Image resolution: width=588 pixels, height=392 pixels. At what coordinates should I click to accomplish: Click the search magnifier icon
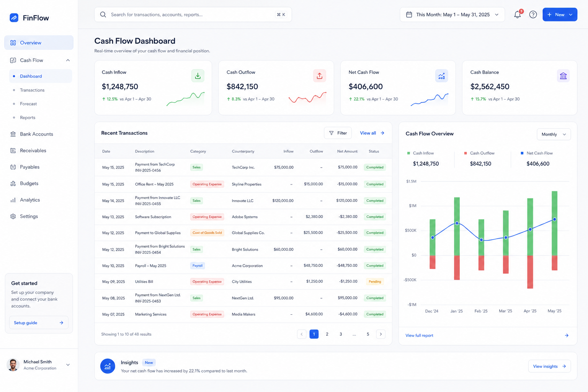click(x=103, y=15)
